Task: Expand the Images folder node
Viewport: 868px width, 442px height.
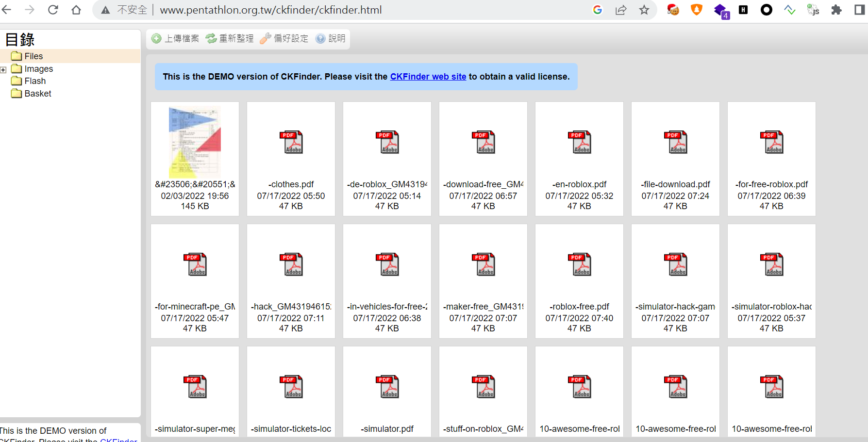Action: tap(3, 70)
